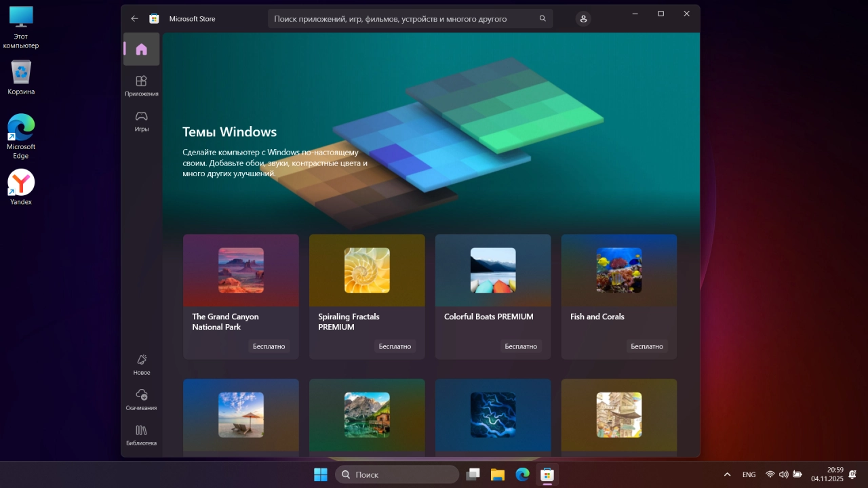Click the Темы Windows heading
Image resolution: width=868 pixels, height=488 pixels.
229,132
